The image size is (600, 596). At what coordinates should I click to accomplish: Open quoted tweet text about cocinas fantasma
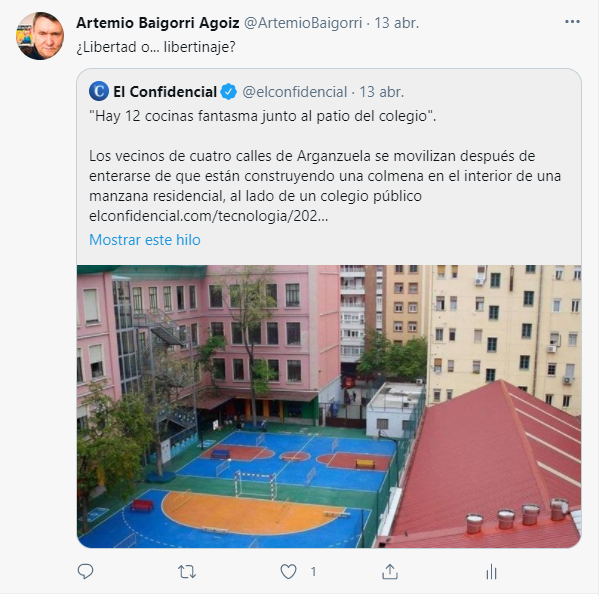pyautogui.click(x=325, y=166)
